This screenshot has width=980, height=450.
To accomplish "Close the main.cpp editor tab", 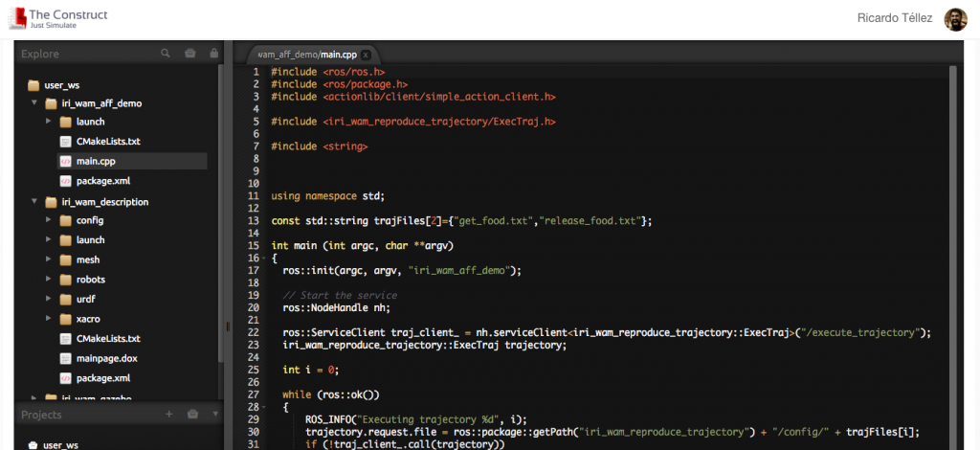I will click(x=366, y=55).
